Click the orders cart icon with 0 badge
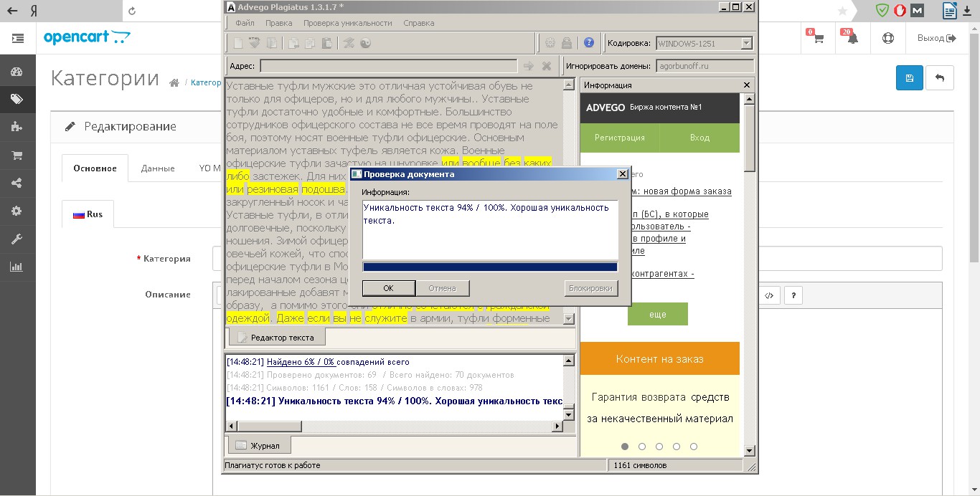The image size is (980, 496). tap(817, 38)
